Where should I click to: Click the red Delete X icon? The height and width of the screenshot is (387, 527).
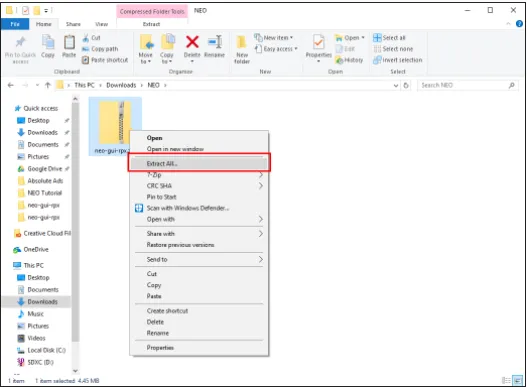(x=192, y=42)
